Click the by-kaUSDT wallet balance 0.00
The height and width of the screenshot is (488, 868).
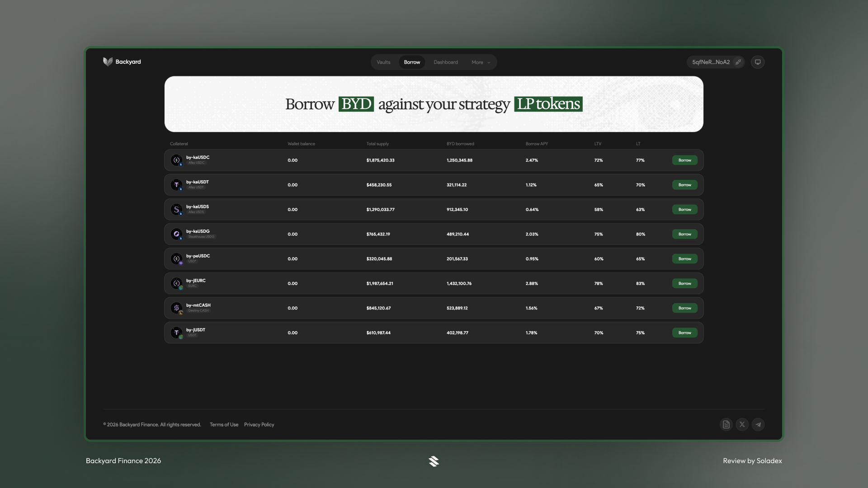tap(292, 185)
